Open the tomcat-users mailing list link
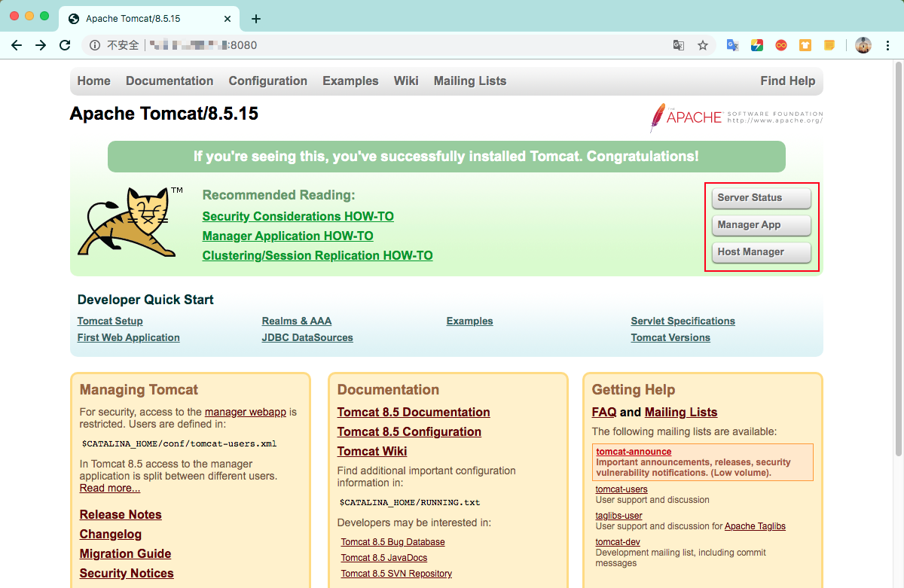Screen dimensions: 904x588 tap(621, 489)
